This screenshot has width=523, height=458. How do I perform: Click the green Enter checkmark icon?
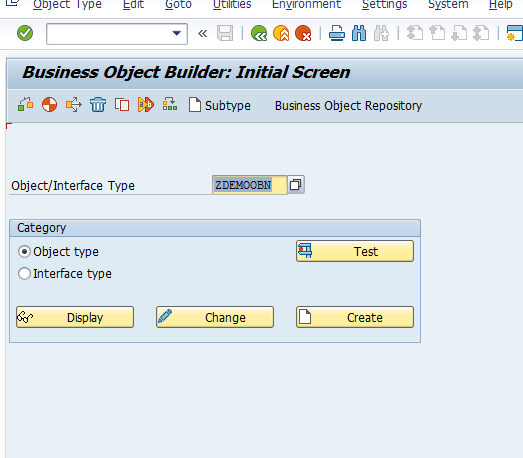(x=25, y=33)
